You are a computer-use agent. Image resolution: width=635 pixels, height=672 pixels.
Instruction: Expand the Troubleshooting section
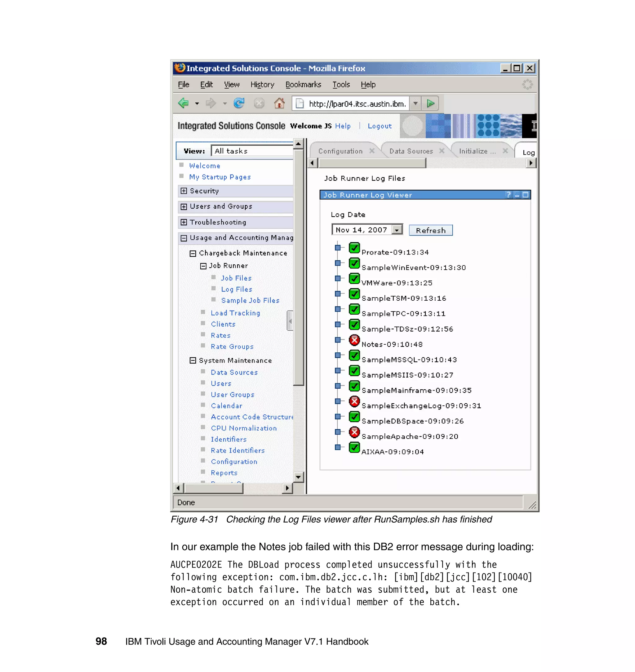point(184,222)
